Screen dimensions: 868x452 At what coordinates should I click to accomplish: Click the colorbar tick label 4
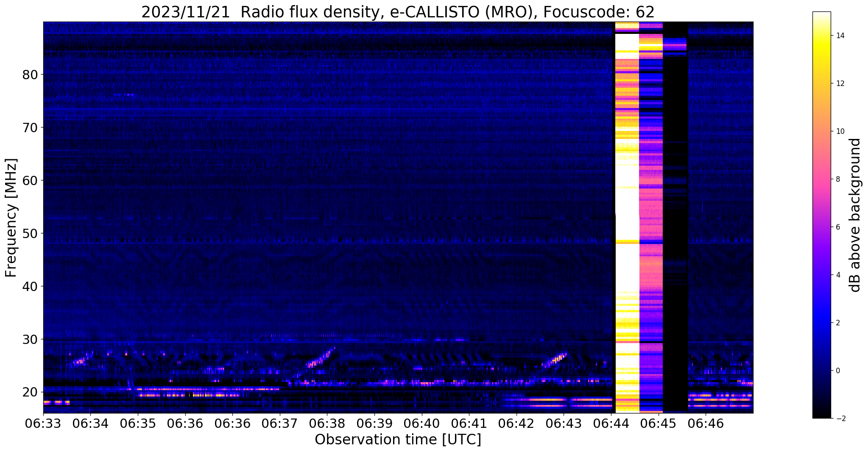[x=838, y=275]
